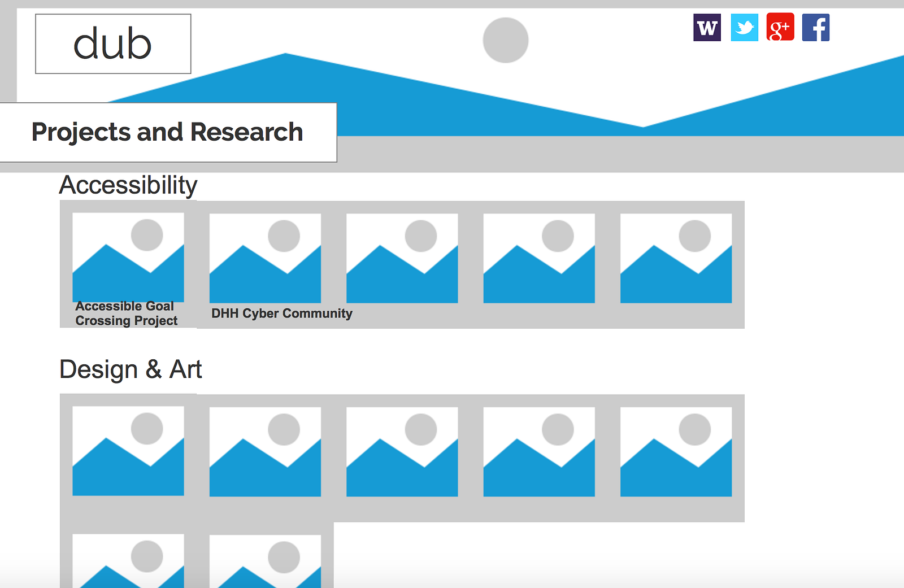This screenshot has height=588, width=904.
Task: Open third thumbnail under Design & Art
Action: (x=402, y=452)
